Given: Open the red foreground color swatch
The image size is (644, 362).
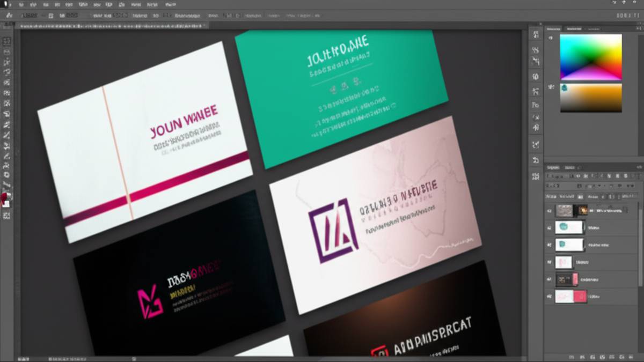Looking at the screenshot, I should tap(5, 199).
